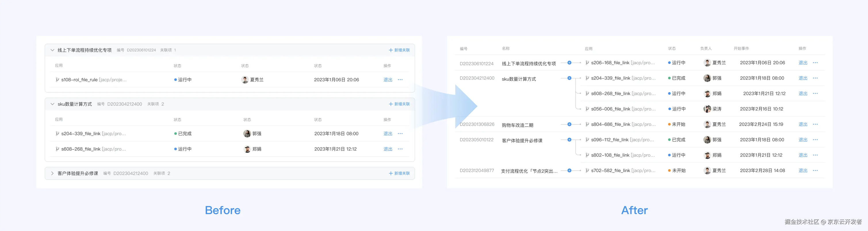
Task: Click branch icon beside s804-686_file_link
Action: point(587,124)
